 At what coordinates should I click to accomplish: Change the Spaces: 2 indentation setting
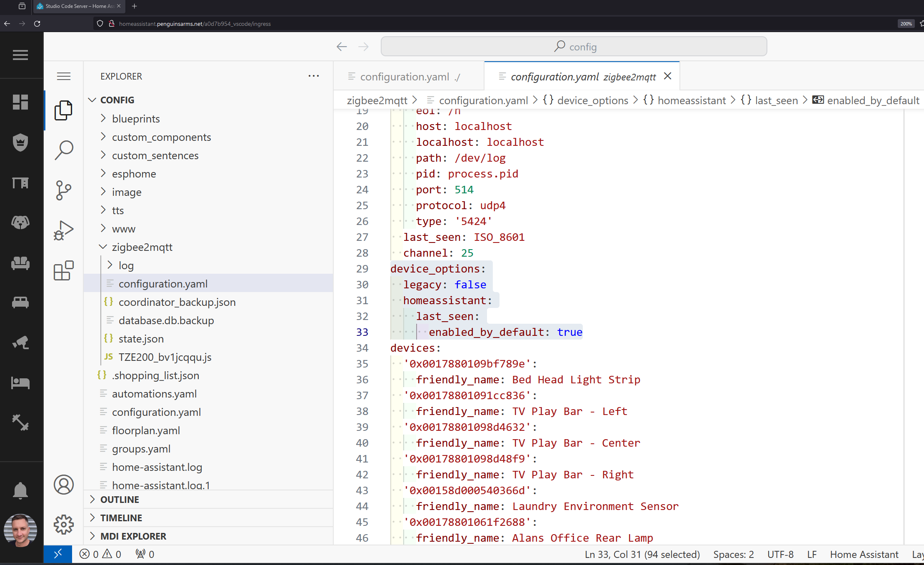(733, 554)
